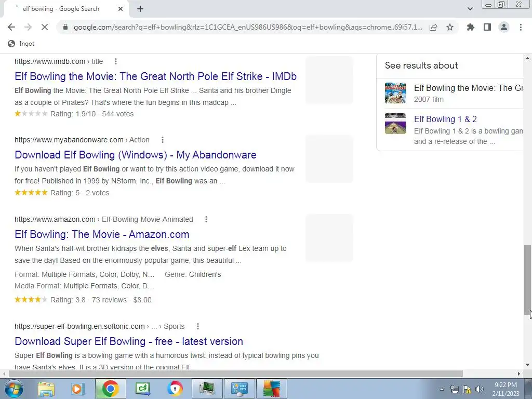
Task: Click the page scroll-up arrow
Action: (x=527, y=58)
